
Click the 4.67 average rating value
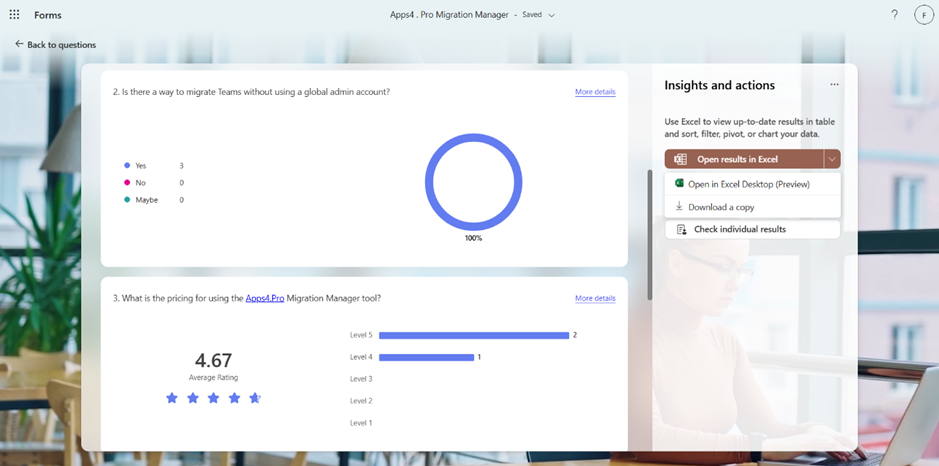point(213,361)
